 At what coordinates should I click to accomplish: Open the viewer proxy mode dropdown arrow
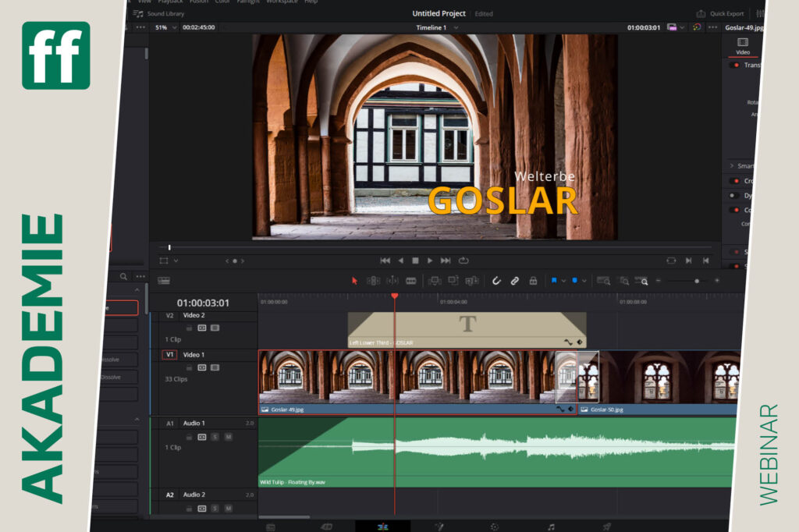tap(682, 27)
